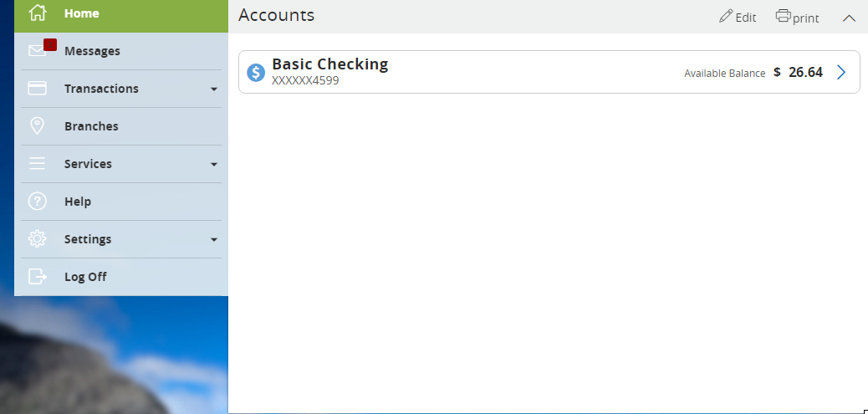
Task: Expand the Settings submenu arrow
Action: [x=214, y=240]
